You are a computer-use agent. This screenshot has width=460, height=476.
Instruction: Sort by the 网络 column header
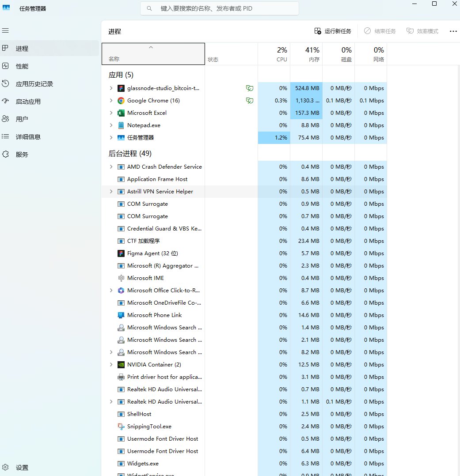[x=371, y=54]
